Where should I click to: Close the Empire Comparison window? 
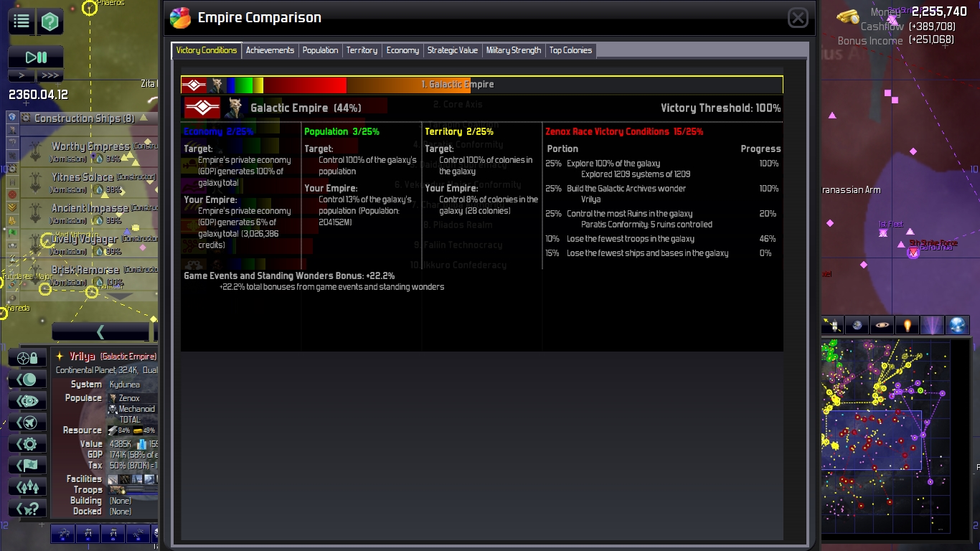point(798,18)
